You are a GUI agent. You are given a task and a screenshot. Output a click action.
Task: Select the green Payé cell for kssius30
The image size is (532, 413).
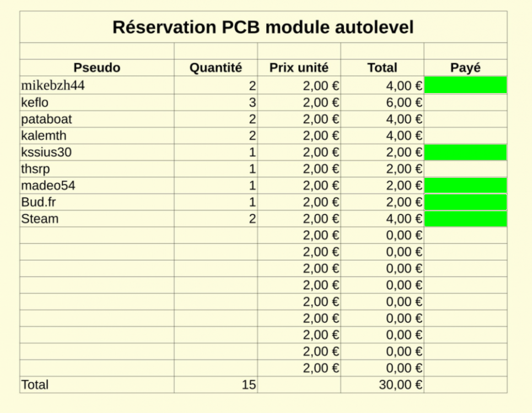pos(465,152)
